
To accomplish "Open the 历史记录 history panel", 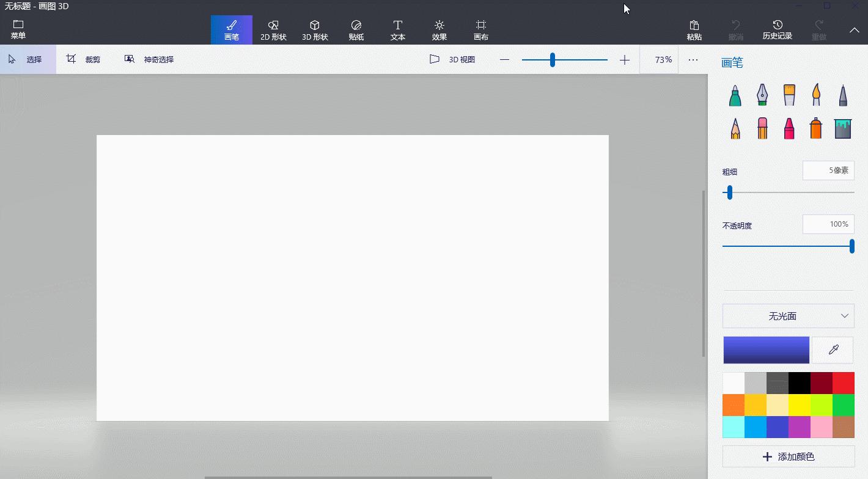I will coord(778,30).
